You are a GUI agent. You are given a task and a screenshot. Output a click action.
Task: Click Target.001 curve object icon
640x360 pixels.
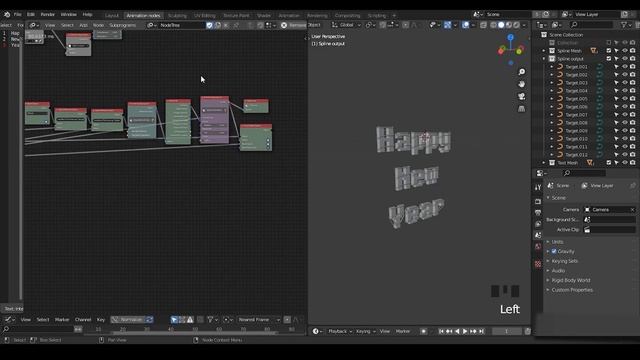pyautogui.click(x=560, y=67)
